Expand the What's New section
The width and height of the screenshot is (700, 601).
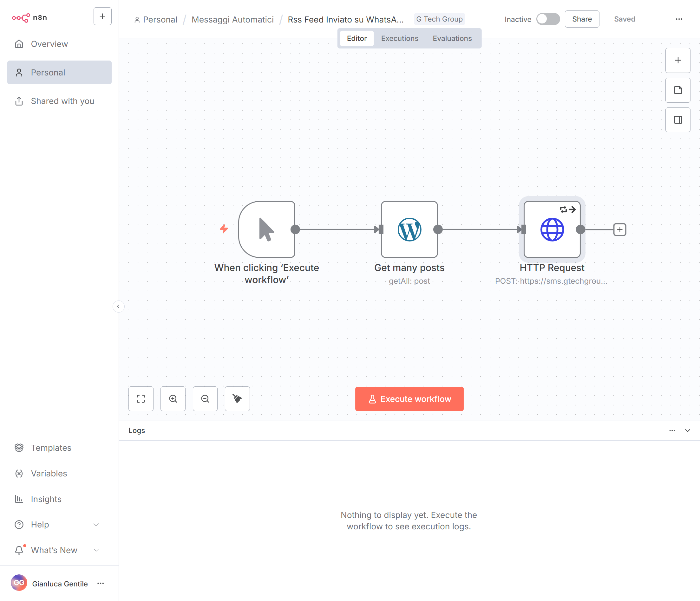coord(96,550)
